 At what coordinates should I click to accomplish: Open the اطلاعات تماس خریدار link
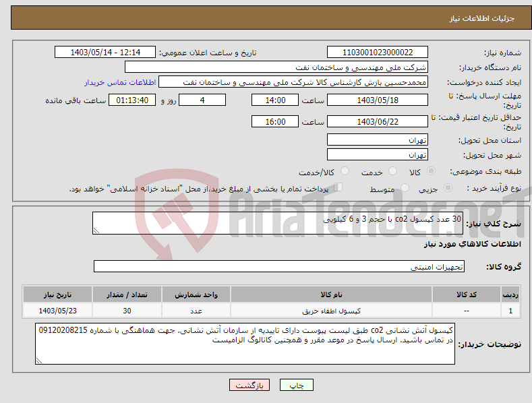pos(120,82)
